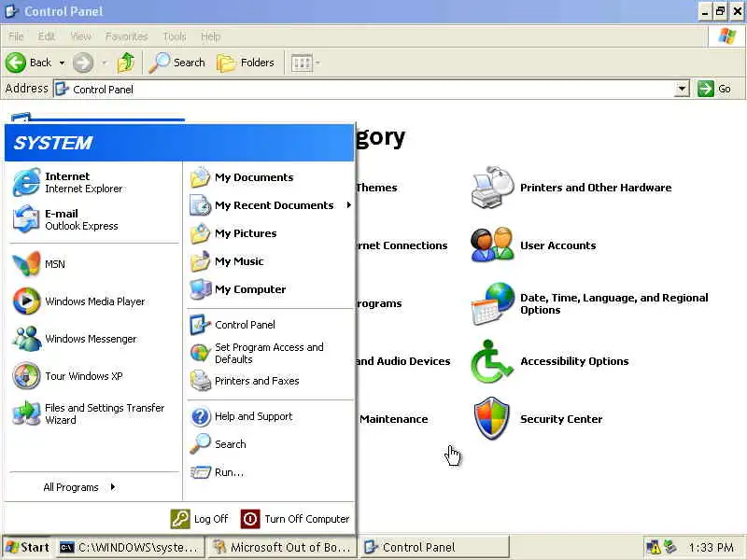Open Forward history dropdown arrow
The width and height of the screenshot is (747, 560).
(x=105, y=63)
